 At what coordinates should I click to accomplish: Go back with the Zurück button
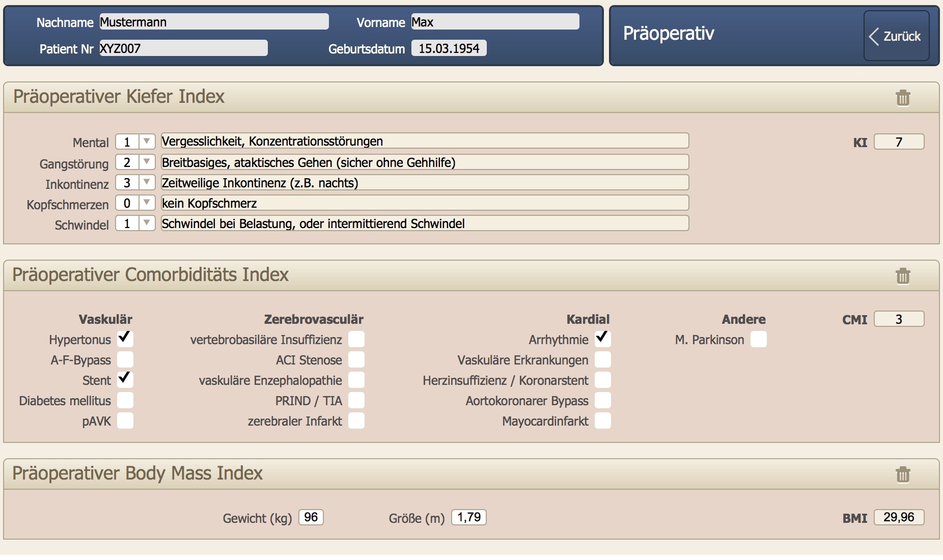click(x=896, y=36)
